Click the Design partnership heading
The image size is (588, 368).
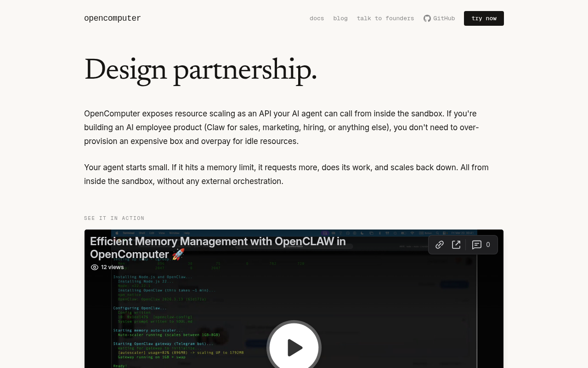[x=201, y=70]
